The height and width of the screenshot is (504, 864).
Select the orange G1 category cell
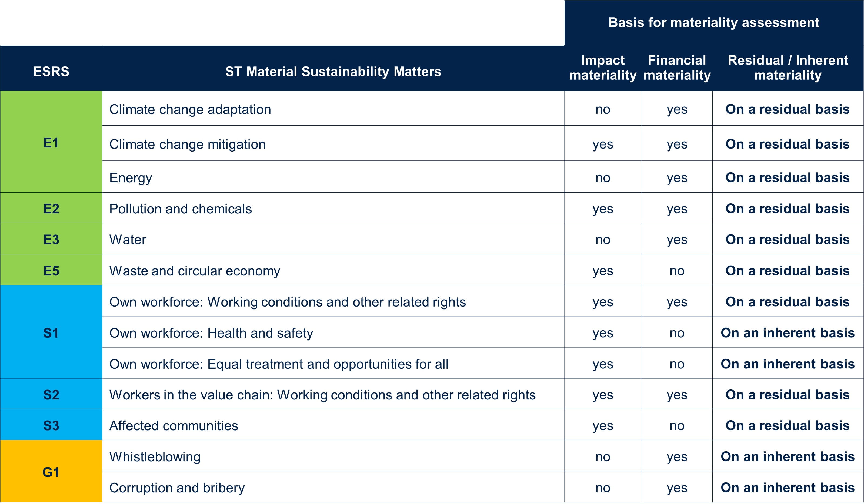coord(51,472)
